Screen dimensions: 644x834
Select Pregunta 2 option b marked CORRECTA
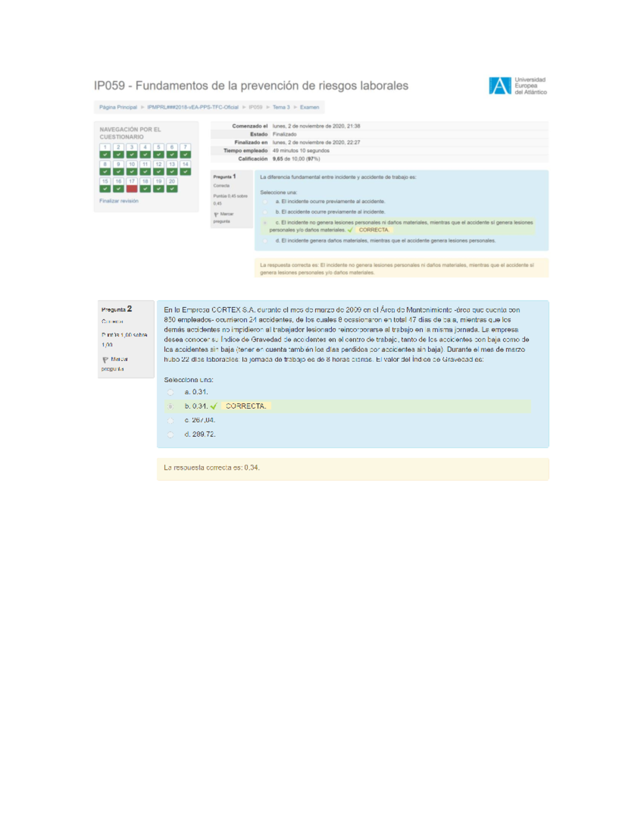point(170,407)
